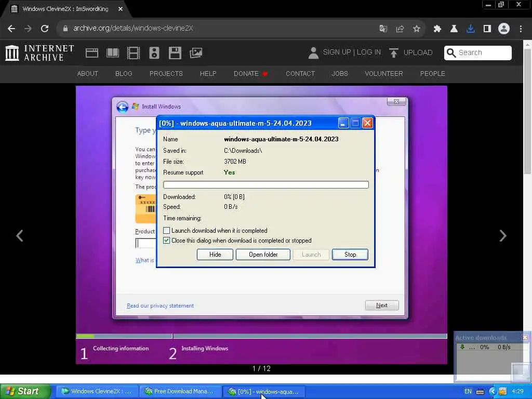This screenshot has height=399, width=532.
Task: Go back using the browser back arrow
Action: point(11,29)
